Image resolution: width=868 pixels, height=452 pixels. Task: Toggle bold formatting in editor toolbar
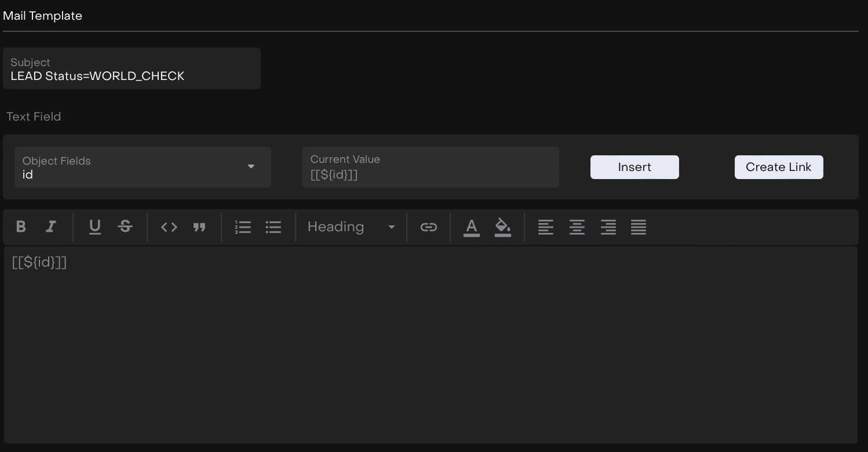pyautogui.click(x=21, y=227)
